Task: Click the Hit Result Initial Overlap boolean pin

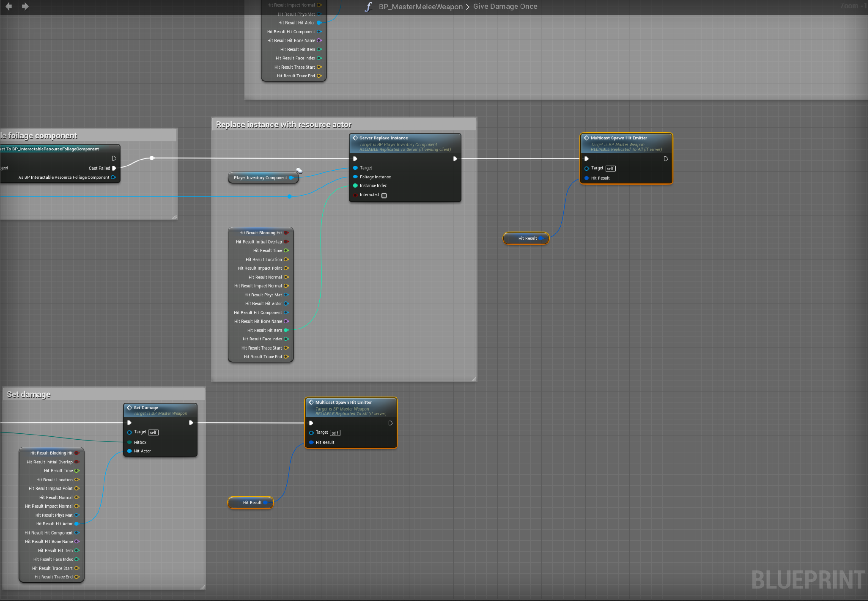Action: (286, 242)
